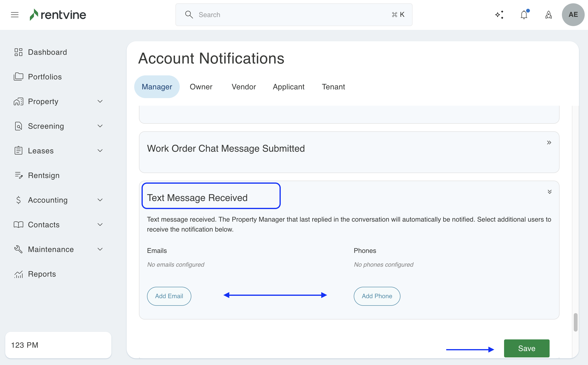
Task: Click the Rentvine logo
Action: [58, 15]
